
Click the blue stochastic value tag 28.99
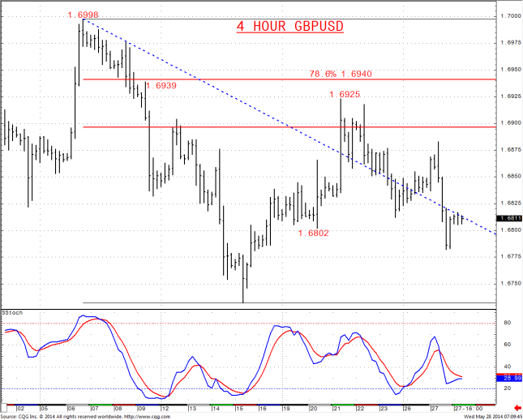(509, 379)
